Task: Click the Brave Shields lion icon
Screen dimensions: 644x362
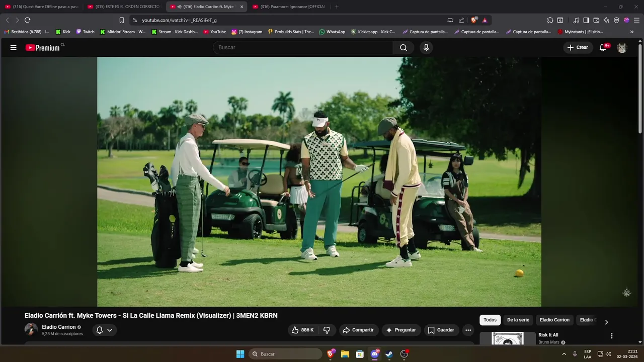Action: click(474, 20)
